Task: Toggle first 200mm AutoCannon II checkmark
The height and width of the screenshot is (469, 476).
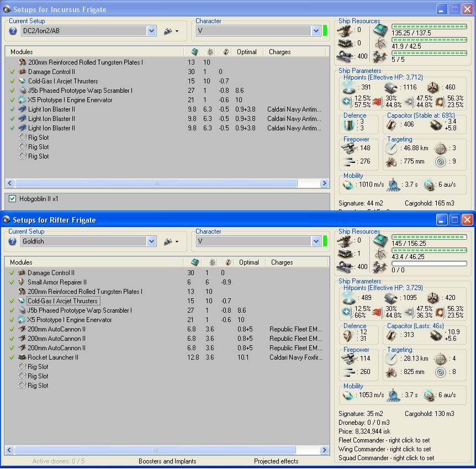Action: coord(12,329)
